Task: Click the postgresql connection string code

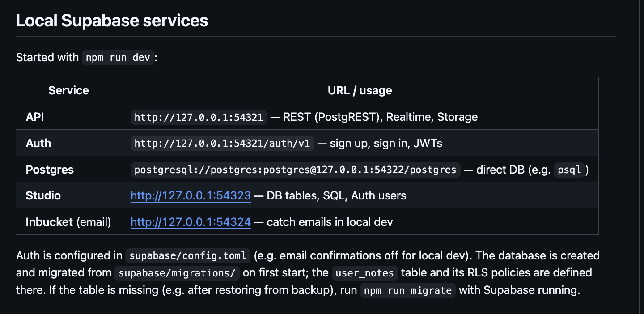Action: [x=295, y=170]
